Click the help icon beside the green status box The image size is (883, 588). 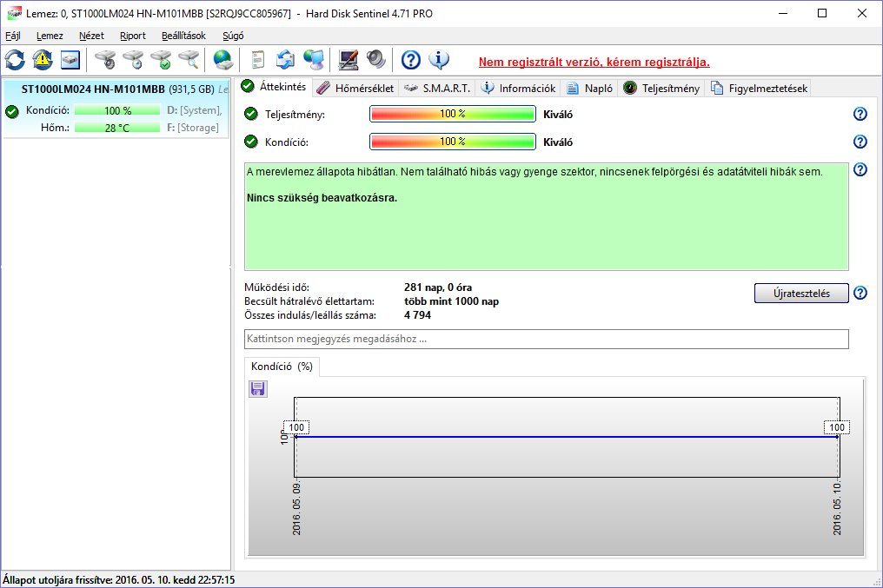tap(860, 169)
